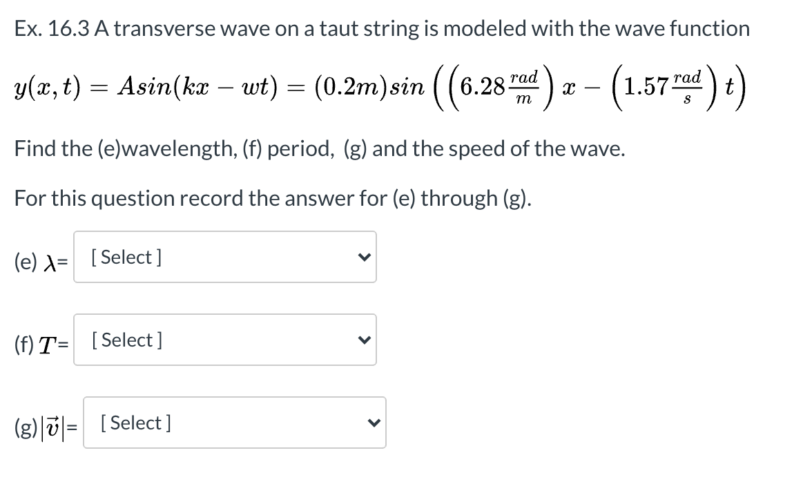Screen dimensions: 812x504
Task: Click the chevron arrow on the T dropdown
Action: coord(364,340)
